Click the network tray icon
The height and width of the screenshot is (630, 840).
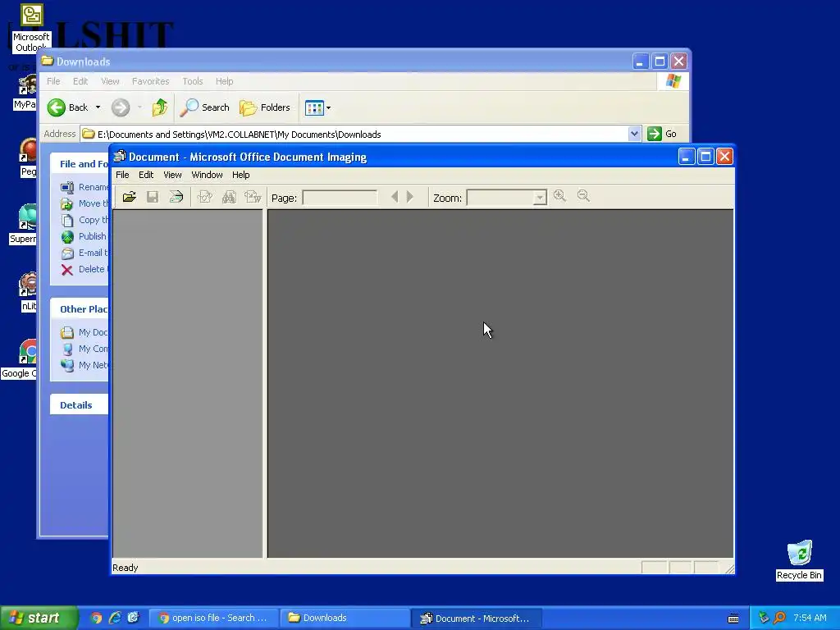coord(764,619)
